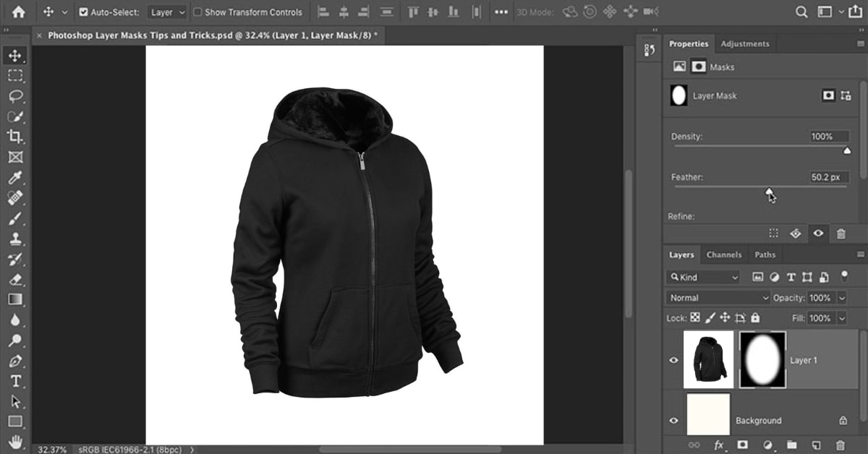Select the Path Selection tool
Screen dimensions: 868x454
(x=15, y=401)
